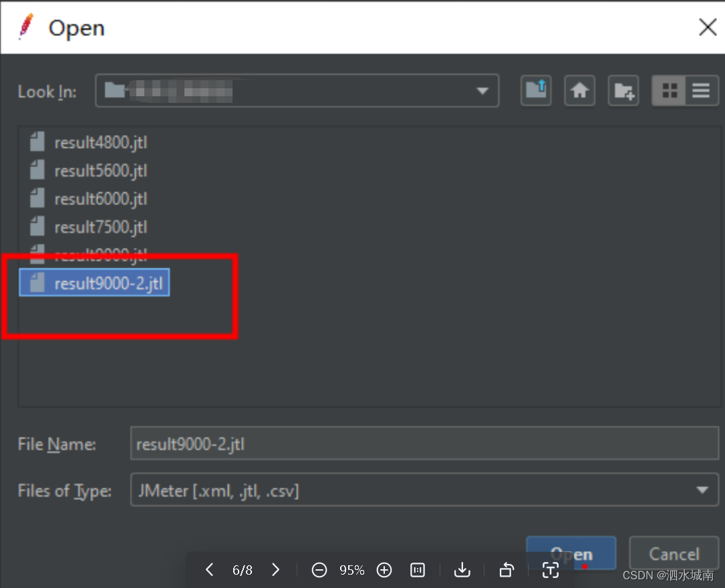Click the 95% zoom percentage label

click(351, 570)
